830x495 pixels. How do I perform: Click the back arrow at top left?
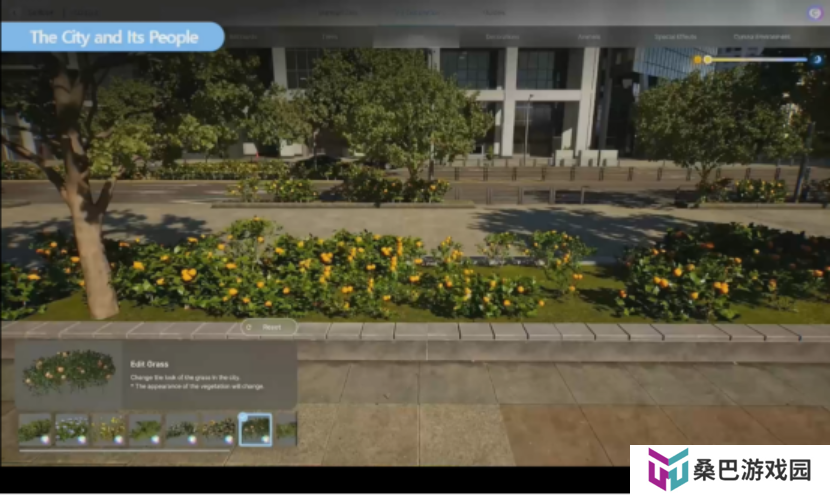click(x=14, y=12)
